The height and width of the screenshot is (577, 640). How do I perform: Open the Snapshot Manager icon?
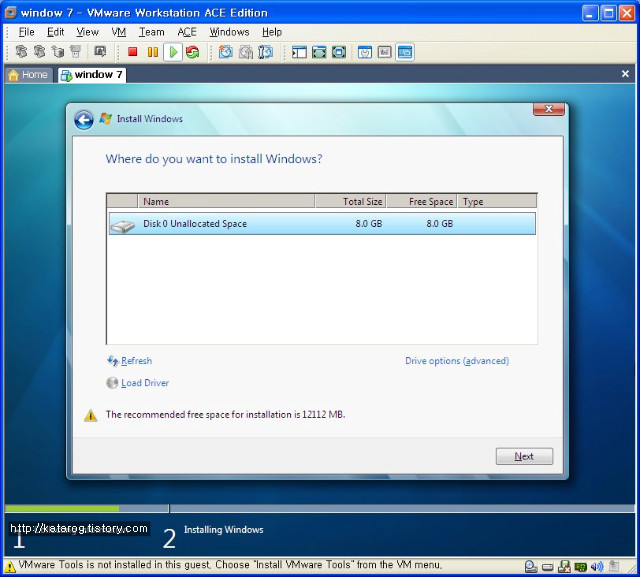[266, 52]
